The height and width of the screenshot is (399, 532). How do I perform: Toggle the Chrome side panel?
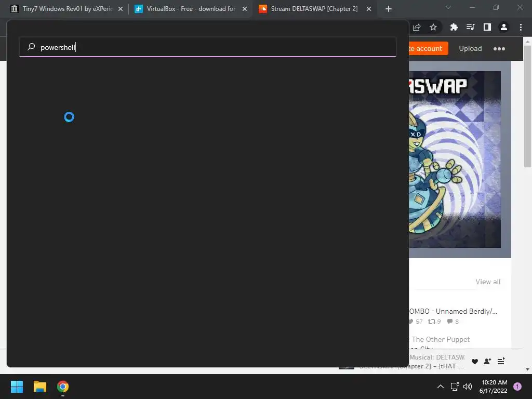click(487, 27)
